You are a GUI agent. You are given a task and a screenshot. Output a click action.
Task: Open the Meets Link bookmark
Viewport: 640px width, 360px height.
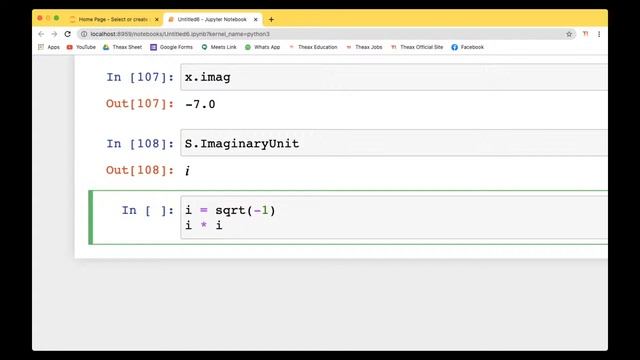pos(219,47)
